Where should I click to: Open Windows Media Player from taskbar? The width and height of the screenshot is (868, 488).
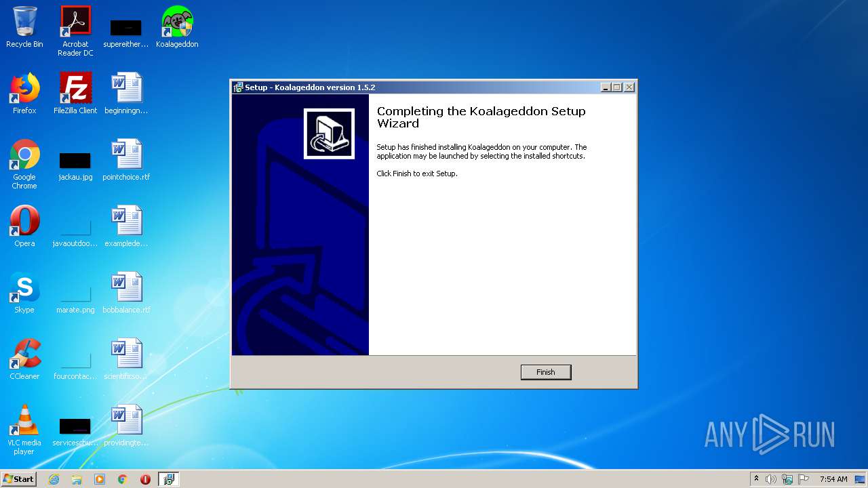click(x=100, y=479)
